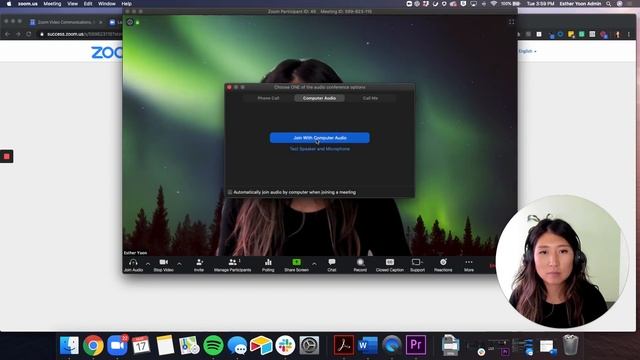The width and height of the screenshot is (640, 360).
Task: Show Reactions menu
Action: click(x=443, y=265)
